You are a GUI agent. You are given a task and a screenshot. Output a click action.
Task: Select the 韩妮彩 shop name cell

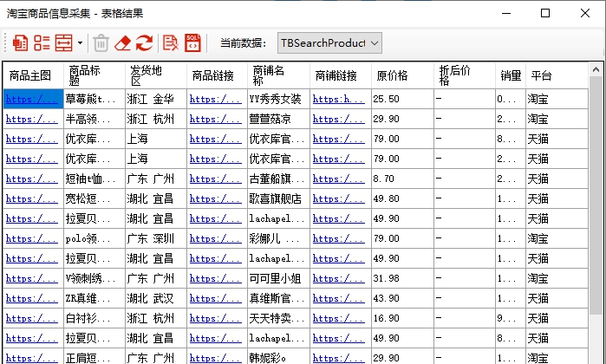278,358
